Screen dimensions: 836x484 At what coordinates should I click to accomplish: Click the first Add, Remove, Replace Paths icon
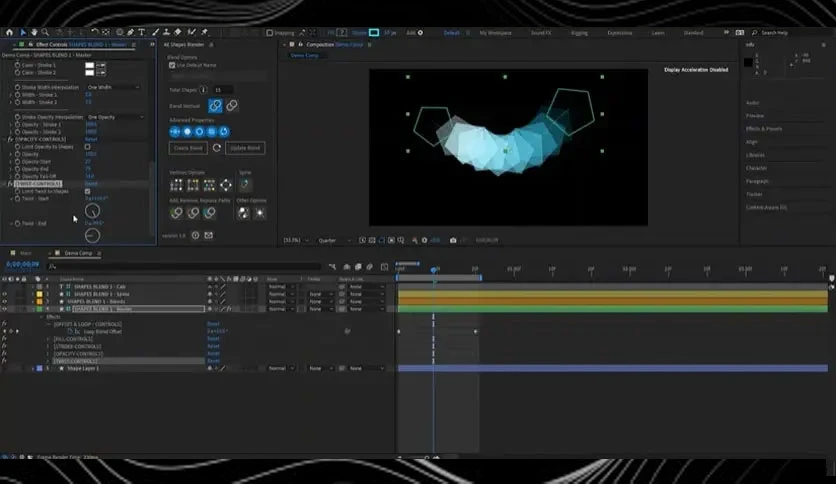click(176, 213)
